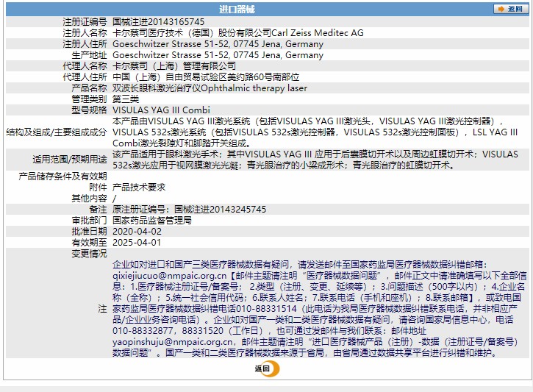Click the orange 返回 button at the bottom
Screen dimensions: 533x392
tap(267, 368)
